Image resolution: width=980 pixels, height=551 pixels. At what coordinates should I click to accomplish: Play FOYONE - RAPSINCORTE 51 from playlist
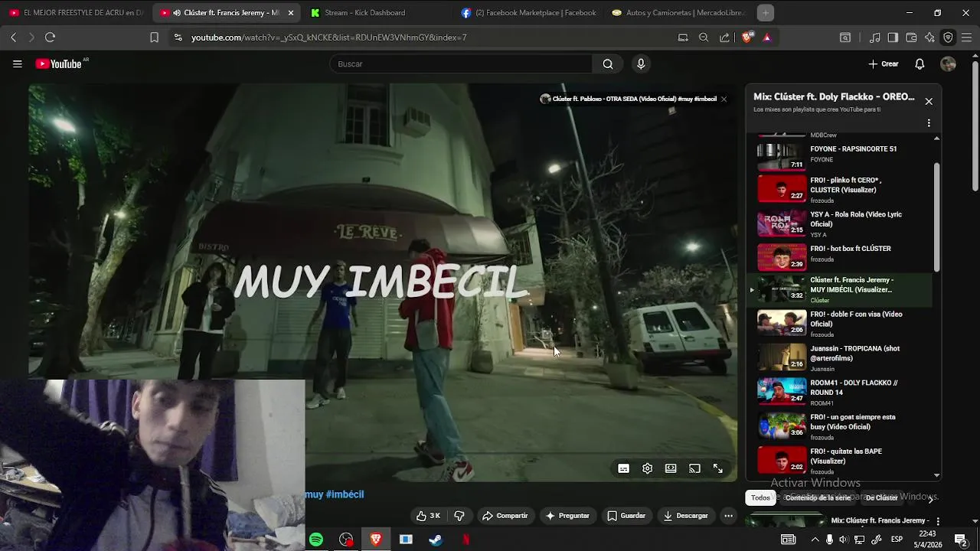pyautogui.click(x=841, y=154)
